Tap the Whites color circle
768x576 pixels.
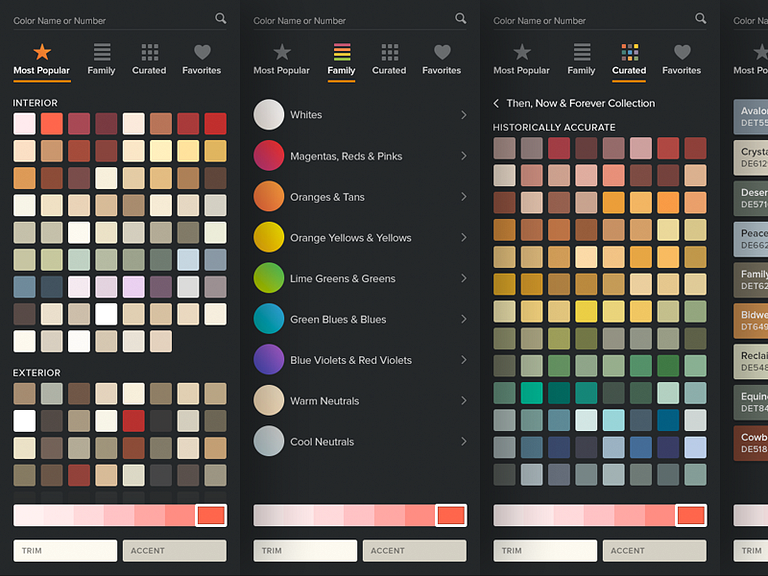click(x=268, y=115)
